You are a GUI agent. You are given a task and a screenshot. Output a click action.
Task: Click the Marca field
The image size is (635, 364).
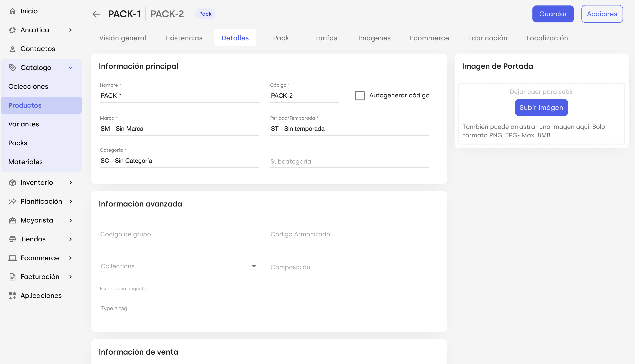click(179, 129)
